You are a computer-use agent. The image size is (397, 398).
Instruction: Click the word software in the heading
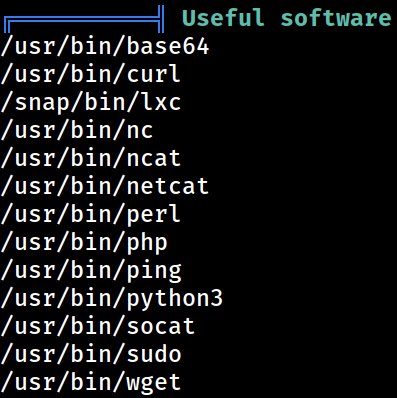click(336, 18)
